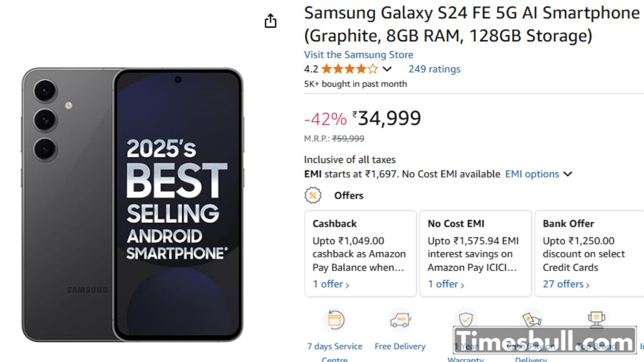The width and height of the screenshot is (644, 362).
Task: Click the Top Brand trophy icon
Action: point(596,318)
